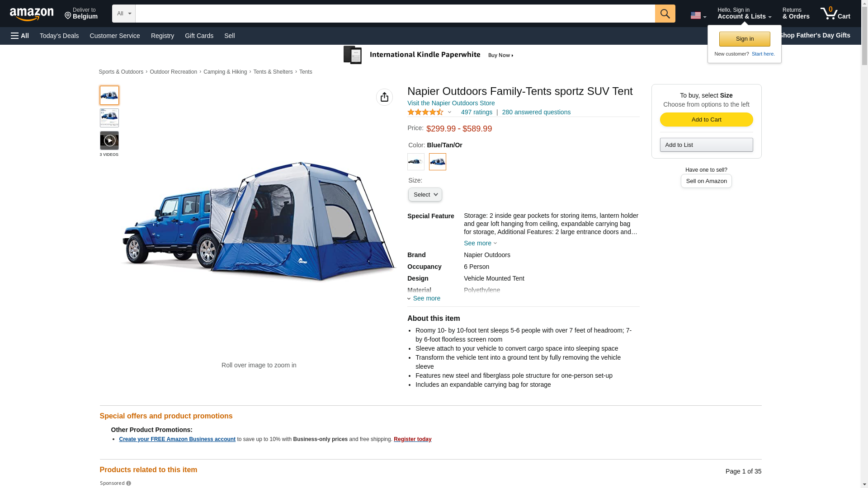Open Gift Cards menu item
868x488 pixels.
click(x=199, y=36)
